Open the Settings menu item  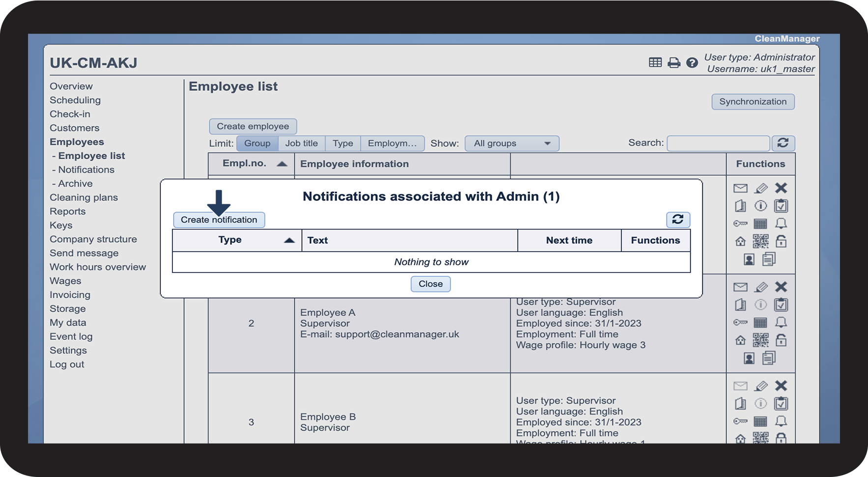click(x=68, y=350)
